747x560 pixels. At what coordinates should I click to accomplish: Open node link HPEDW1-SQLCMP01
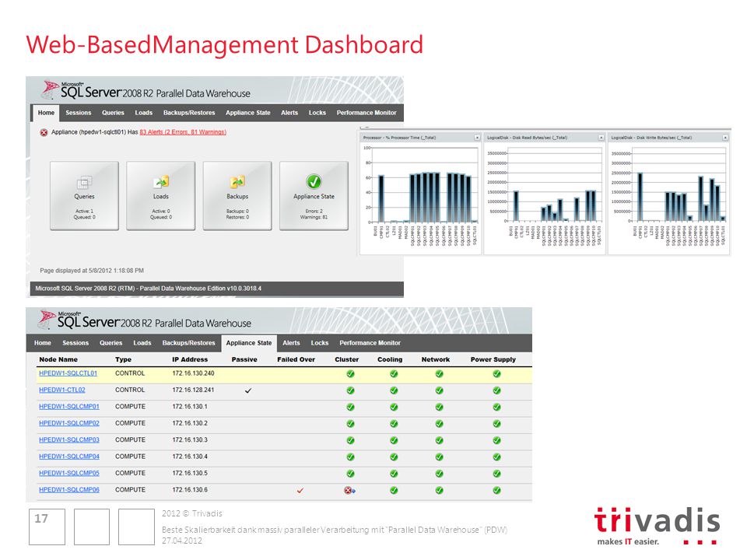point(69,407)
